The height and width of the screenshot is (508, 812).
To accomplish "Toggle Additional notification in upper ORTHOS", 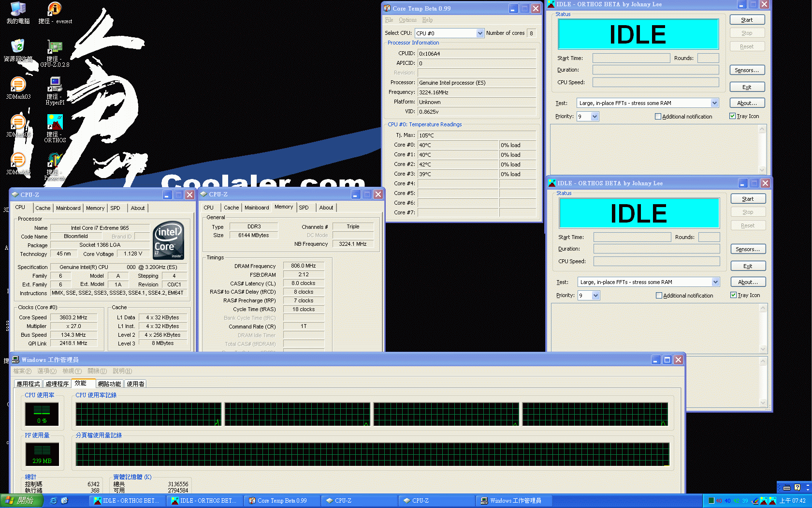I will tap(658, 117).
